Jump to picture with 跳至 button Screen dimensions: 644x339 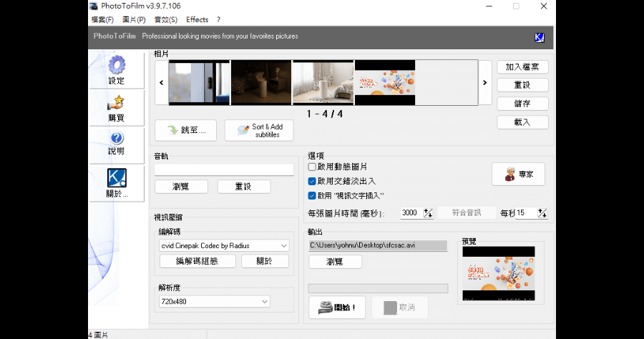pyautogui.click(x=185, y=130)
